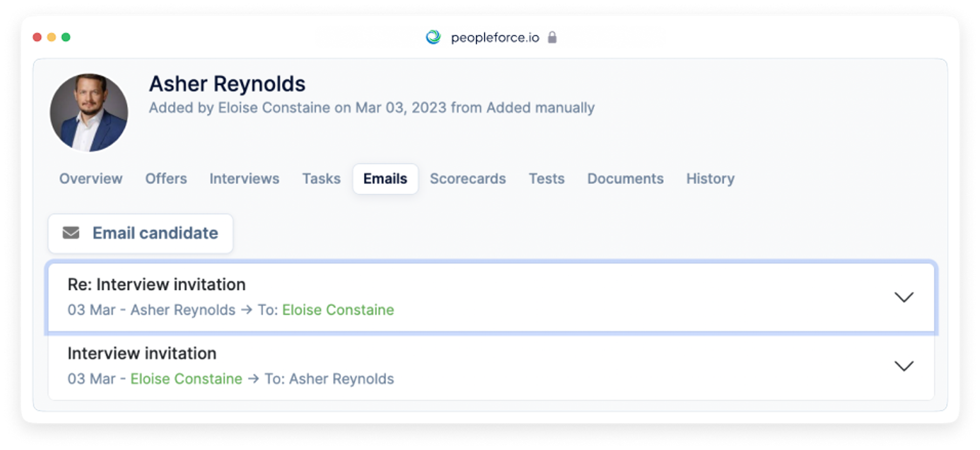Go to the Interviews tab
Screen dimensions: 980x450
coord(244,179)
